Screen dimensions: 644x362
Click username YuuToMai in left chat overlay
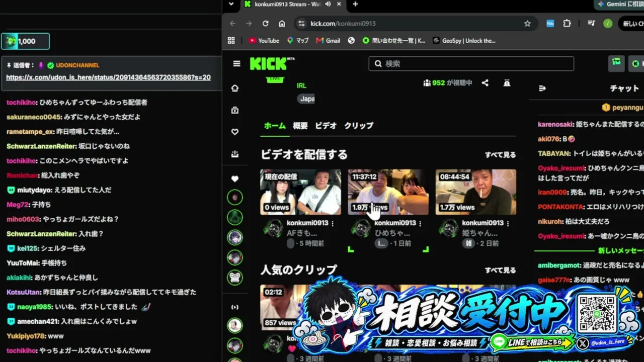click(x=22, y=263)
